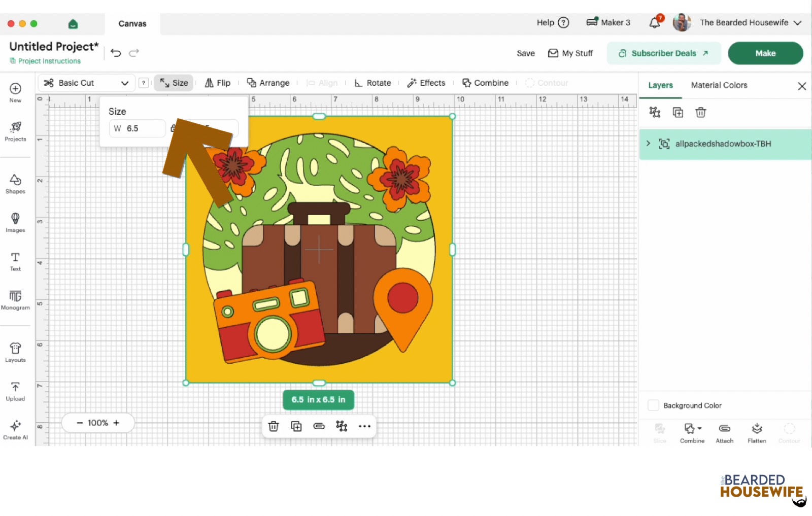Select the allpackedshadowbox-TBH layer row
812x516 pixels.
click(725, 144)
